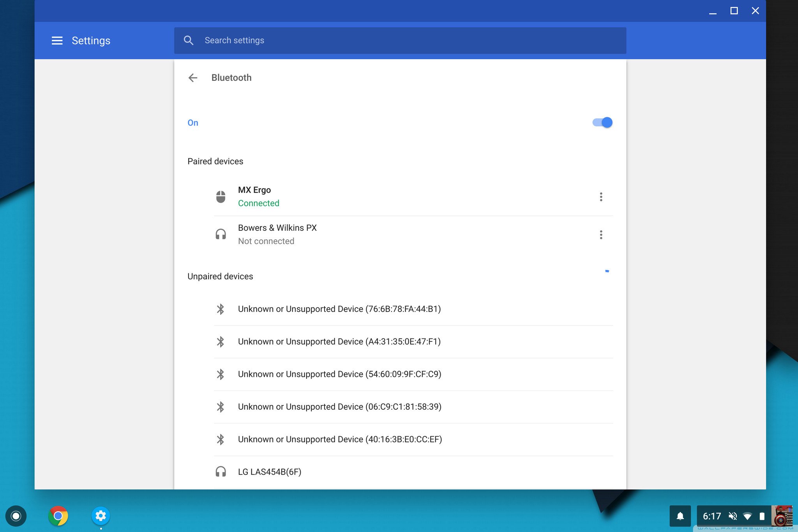The image size is (798, 532).
Task: Toggle the Bluetooth On/Off switch
Action: click(601, 122)
